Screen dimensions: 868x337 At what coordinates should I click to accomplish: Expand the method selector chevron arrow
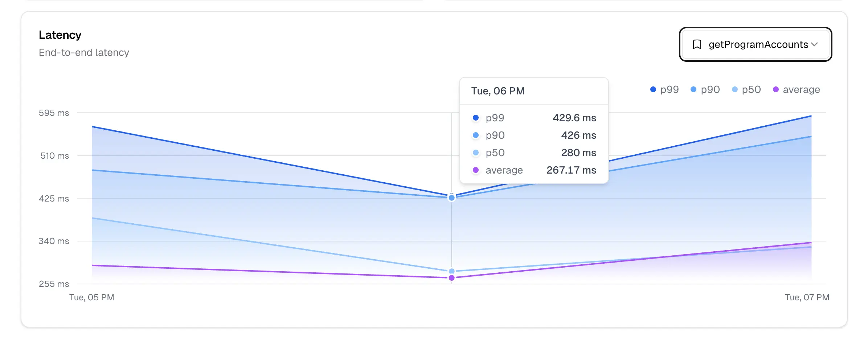pyautogui.click(x=814, y=44)
